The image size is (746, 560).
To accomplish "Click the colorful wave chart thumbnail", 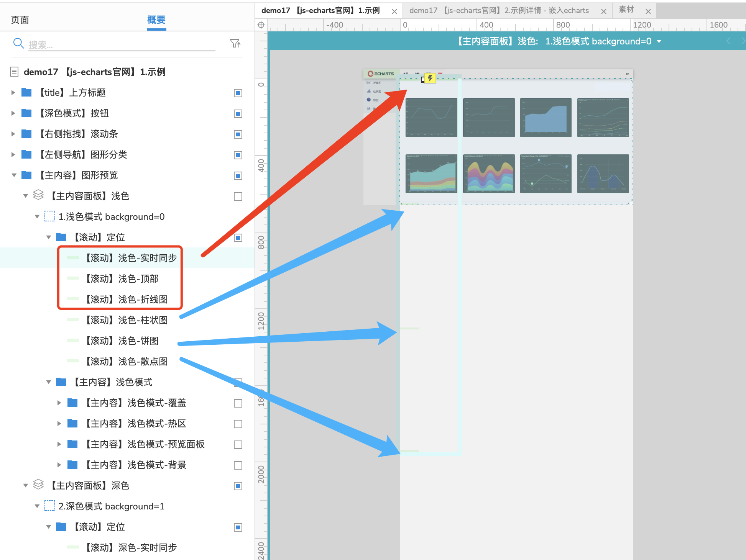I will click(489, 174).
